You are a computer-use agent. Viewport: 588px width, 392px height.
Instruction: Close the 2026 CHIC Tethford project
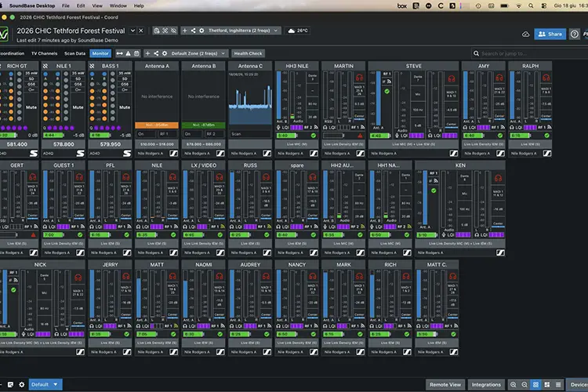141,31
